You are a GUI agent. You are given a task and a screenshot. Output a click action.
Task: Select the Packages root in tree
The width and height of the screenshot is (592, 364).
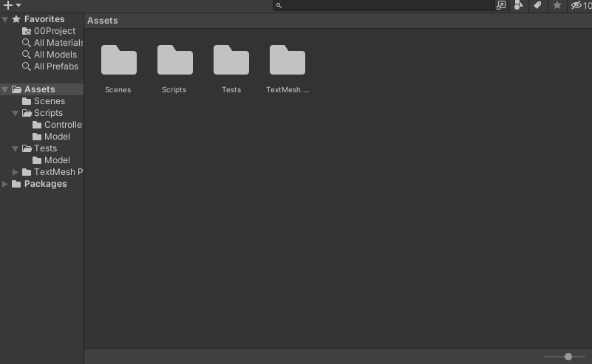click(45, 184)
